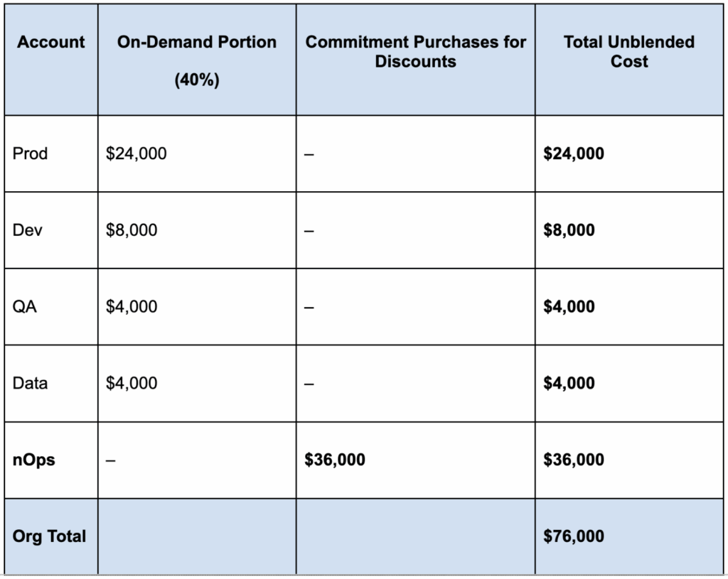Viewport: 728px width, 579px height.
Task: Select QA's $4,000 on-demand portion value
Action: coord(132,307)
